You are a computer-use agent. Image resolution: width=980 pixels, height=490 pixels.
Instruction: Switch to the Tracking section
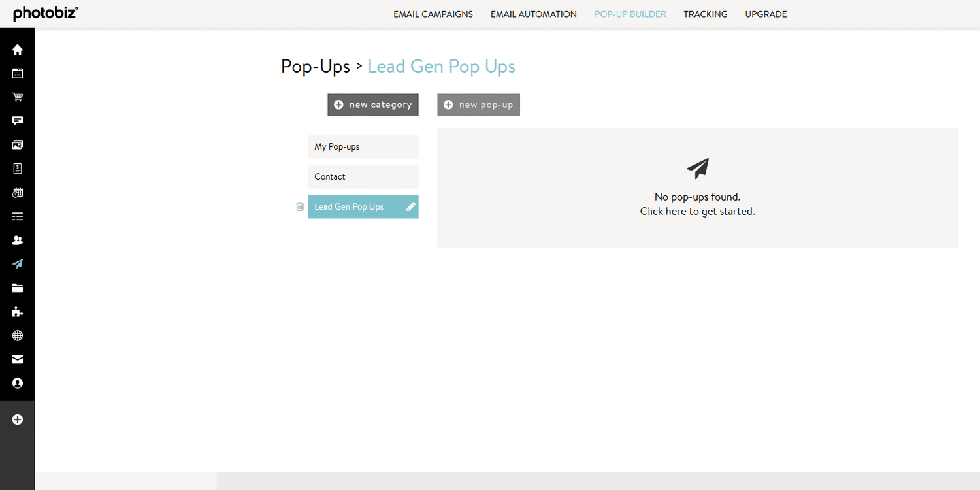[x=705, y=14]
